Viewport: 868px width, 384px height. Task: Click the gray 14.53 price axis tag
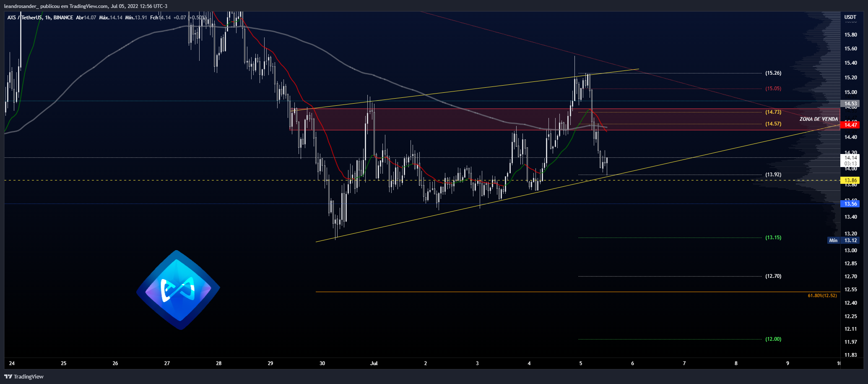pyautogui.click(x=850, y=104)
